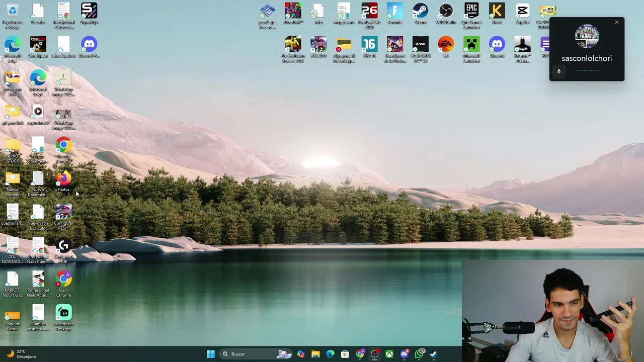Launch the Kiosk application

pos(497,14)
